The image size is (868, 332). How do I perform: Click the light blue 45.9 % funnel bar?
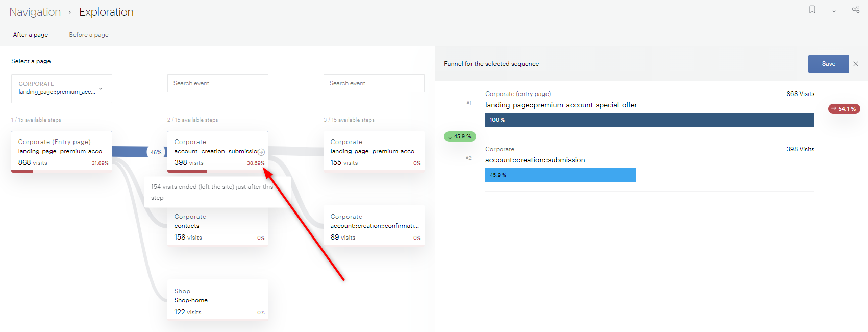[x=560, y=175]
